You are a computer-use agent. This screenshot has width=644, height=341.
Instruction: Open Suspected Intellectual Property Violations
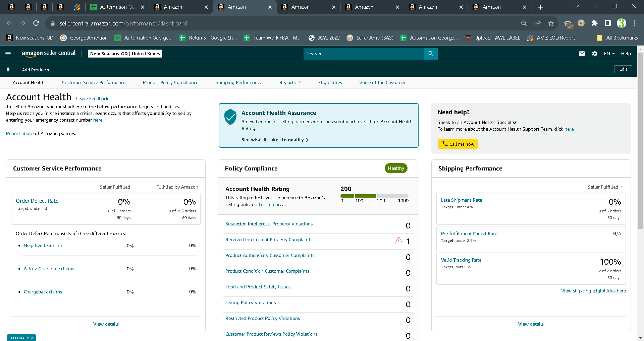(x=269, y=224)
